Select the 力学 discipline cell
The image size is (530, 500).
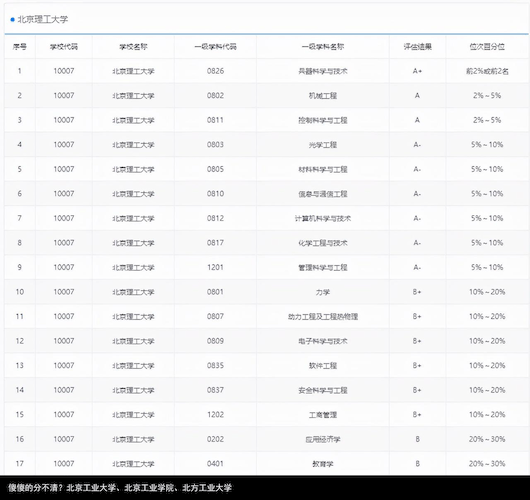pos(323,292)
